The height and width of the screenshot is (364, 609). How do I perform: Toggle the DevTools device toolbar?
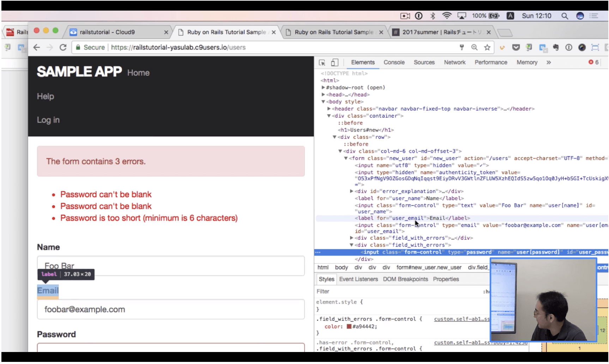pos(334,62)
